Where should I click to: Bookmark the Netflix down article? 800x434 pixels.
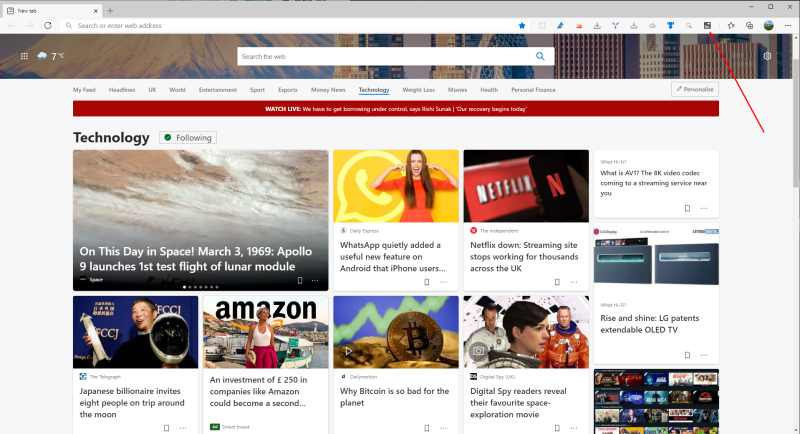(x=557, y=282)
